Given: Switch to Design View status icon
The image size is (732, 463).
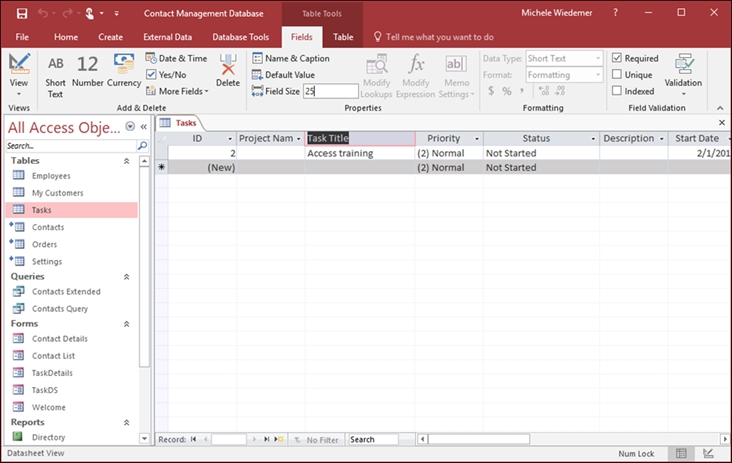Looking at the screenshot, I should 708,453.
